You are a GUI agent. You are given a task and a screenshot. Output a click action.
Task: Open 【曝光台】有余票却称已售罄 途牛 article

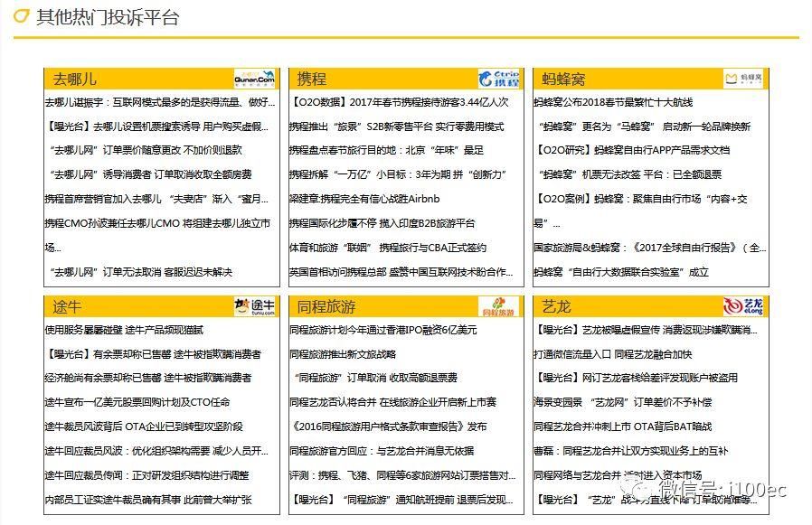click(x=153, y=354)
